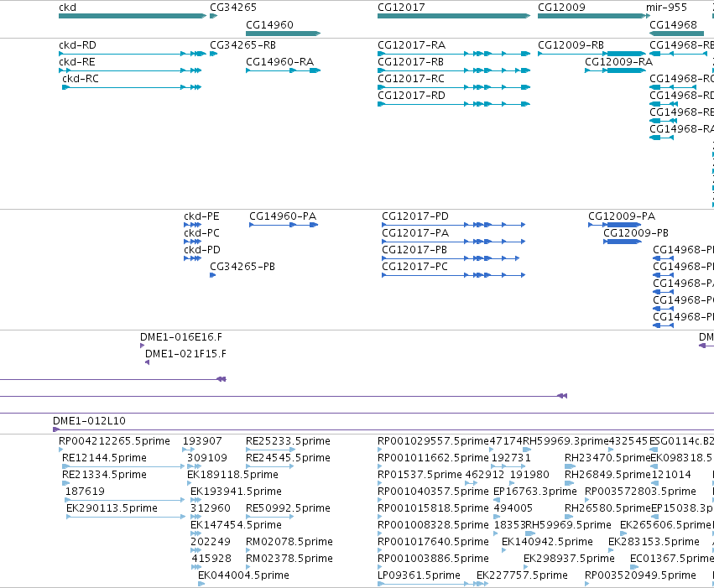Open protein CG12009-PB
Screen dimensions: 714x588
[x=636, y=233]
